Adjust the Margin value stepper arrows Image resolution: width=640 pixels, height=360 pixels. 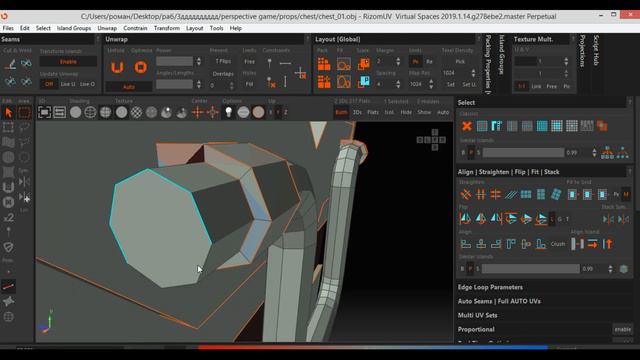tap(398, 62)
